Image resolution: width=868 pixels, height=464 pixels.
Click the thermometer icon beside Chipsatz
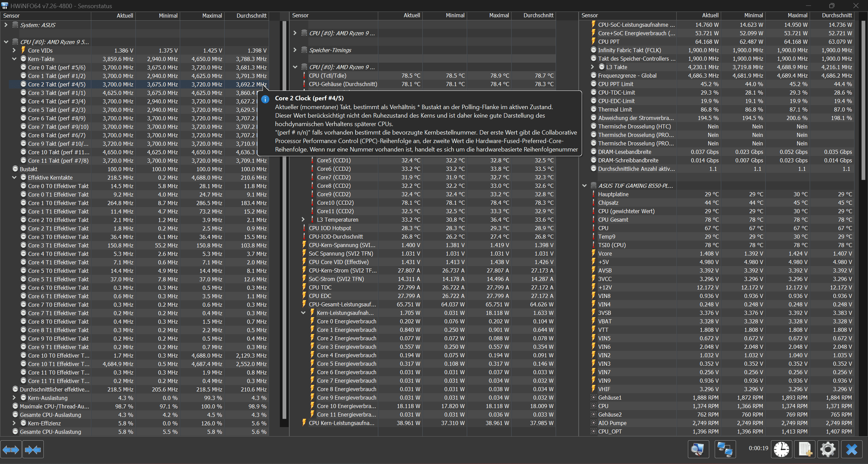pos(593,203)
